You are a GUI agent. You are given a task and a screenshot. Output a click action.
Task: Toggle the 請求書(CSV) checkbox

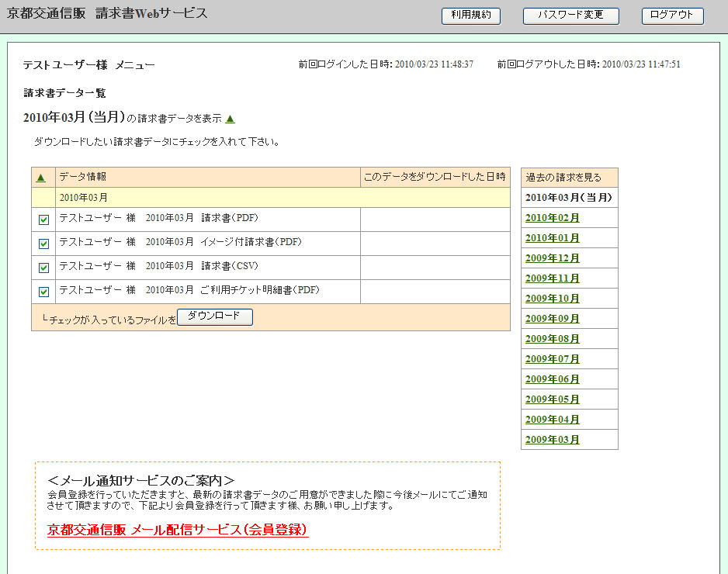(43, 268)
